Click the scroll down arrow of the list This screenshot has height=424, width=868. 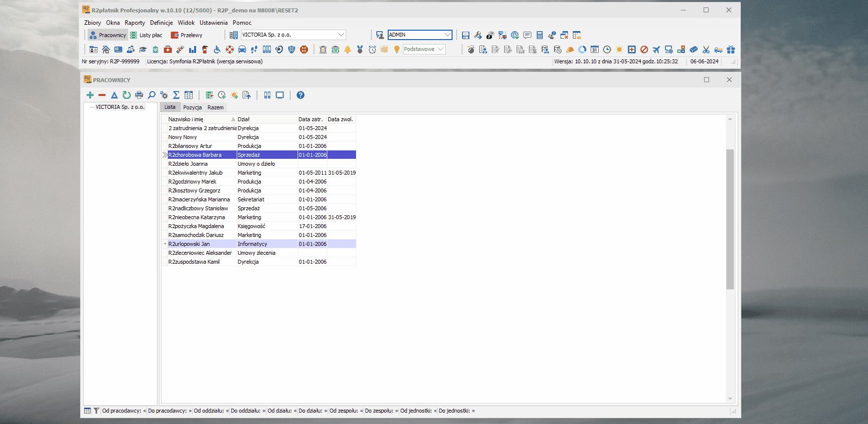(730, 398)
